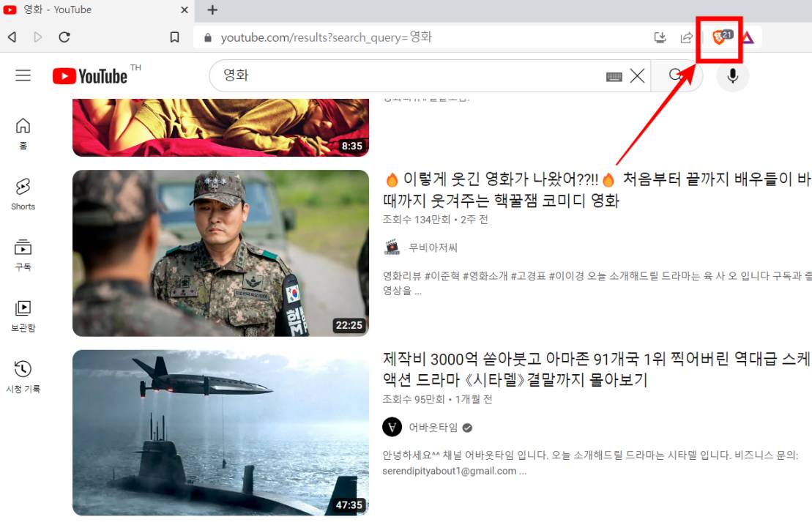Click the 무비아저씨 channel avatar icon
The height and width of the screenshot is (525, 812).
[x=392, y=247]
